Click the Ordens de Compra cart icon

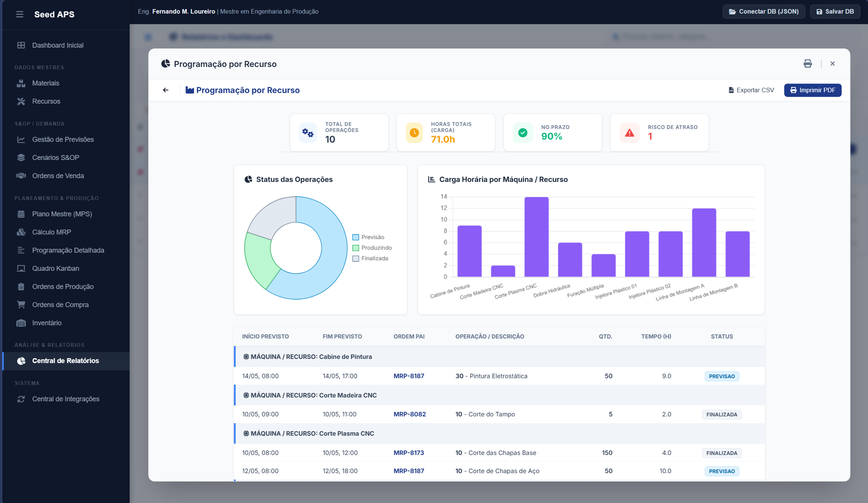21,305
